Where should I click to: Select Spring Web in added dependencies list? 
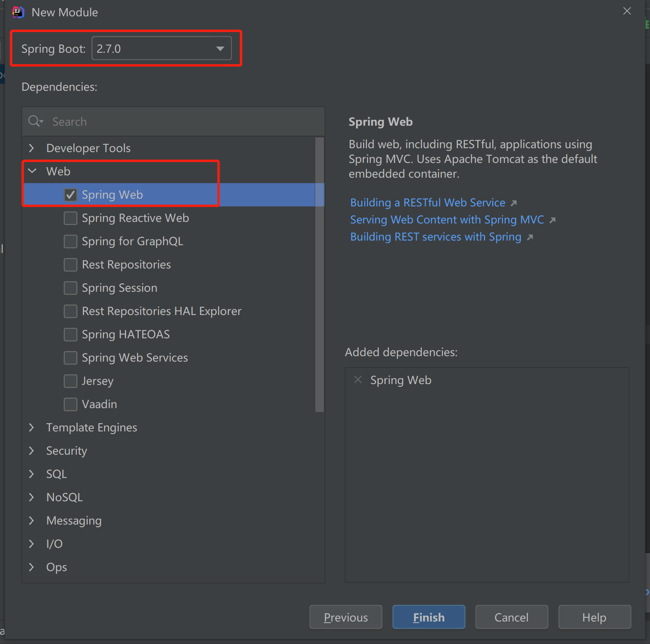[401, 380]
